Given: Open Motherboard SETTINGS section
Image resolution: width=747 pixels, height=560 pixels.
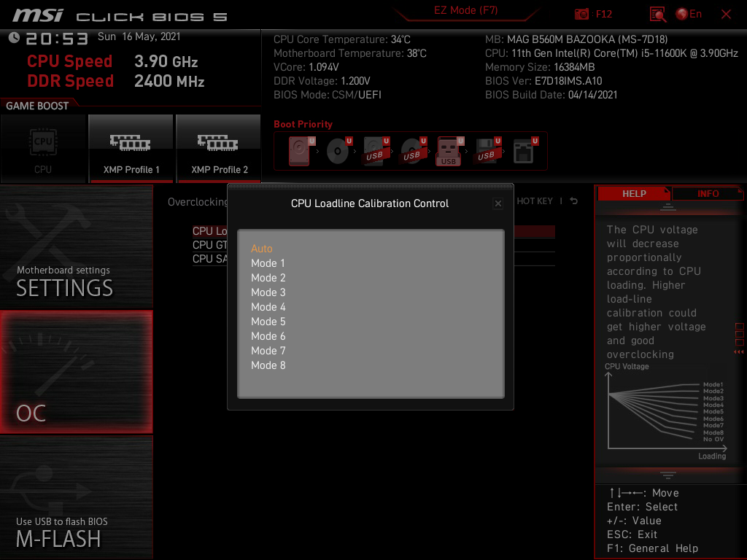Looking at the screenshot, I should point(76,246).
